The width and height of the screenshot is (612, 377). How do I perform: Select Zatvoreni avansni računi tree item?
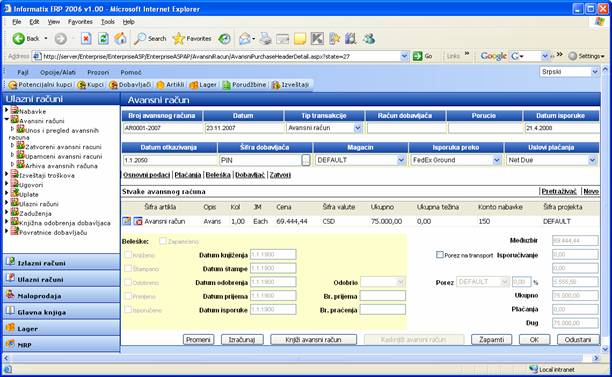pos(63,147)
